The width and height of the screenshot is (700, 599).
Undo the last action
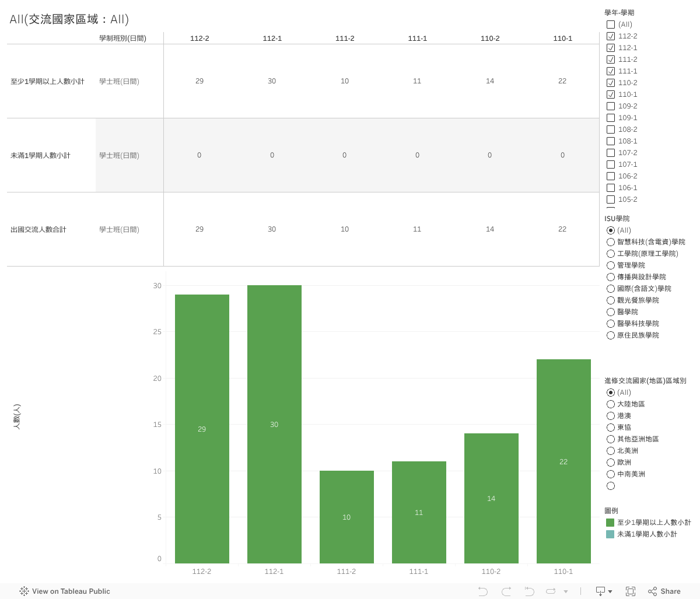(483, 591)
